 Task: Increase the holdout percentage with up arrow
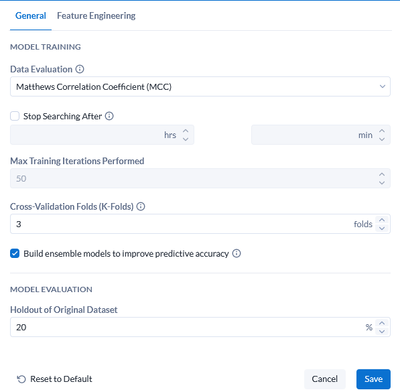click(x=382, y=323)
